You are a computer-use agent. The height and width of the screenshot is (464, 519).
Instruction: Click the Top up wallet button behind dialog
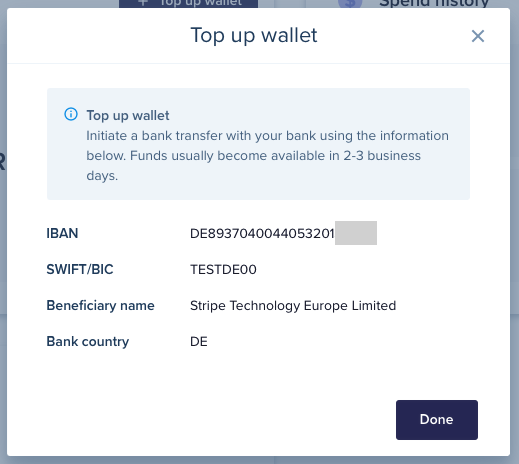(188, 4)
